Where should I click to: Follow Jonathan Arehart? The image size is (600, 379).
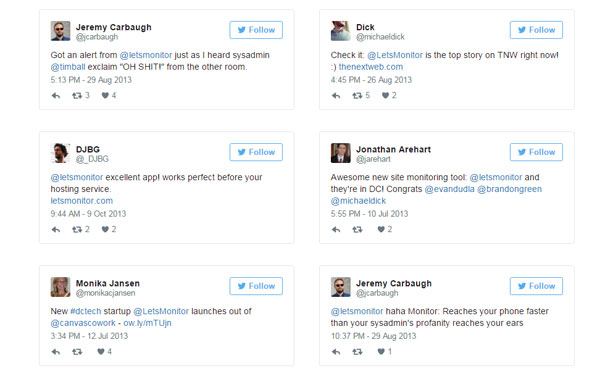click(536, 152)
